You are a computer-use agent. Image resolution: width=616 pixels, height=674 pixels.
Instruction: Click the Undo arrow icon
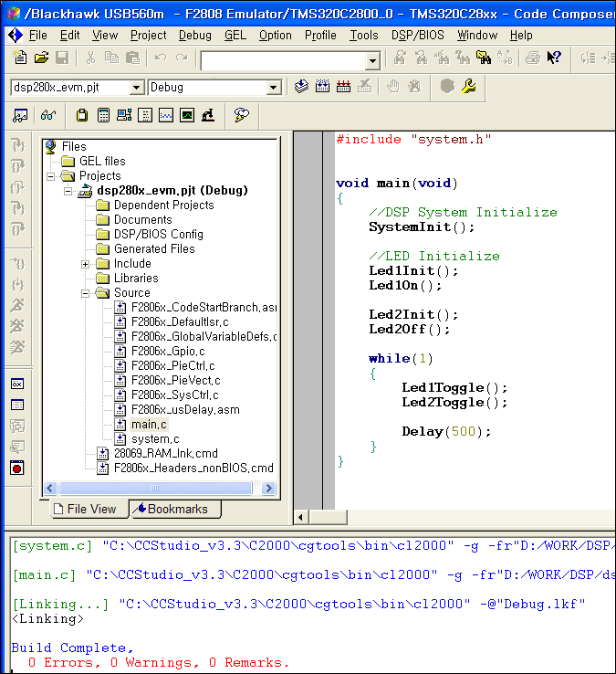161,58
